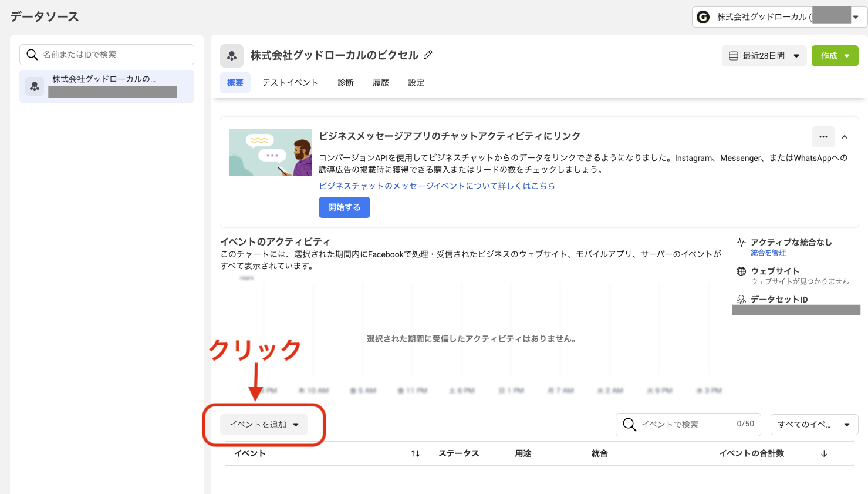Click the 開始する button
Screen dimensions: 868x494
tap(344, 207)
